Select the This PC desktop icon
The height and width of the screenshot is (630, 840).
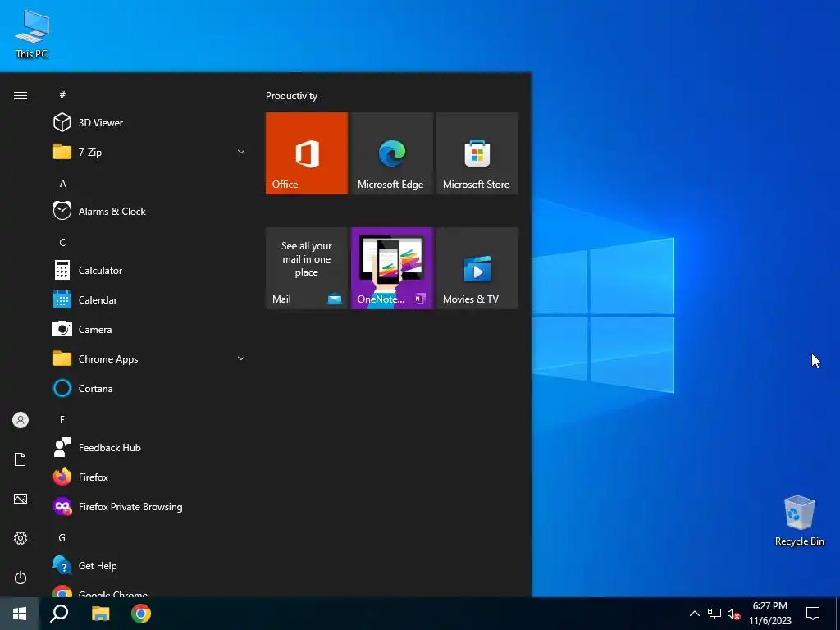(x=32, y=34)
